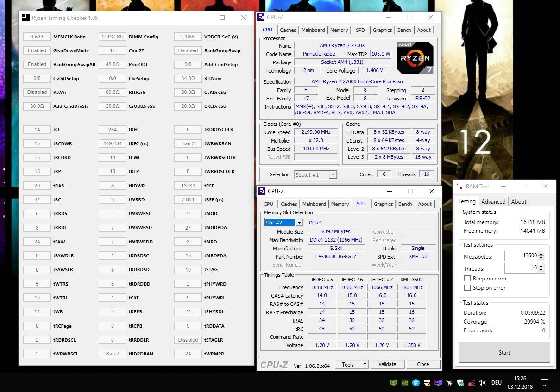Viewport: 560px width, 392px height.
Task: Open Mainboard tab in top CPU-Z window
Action: 313,30
